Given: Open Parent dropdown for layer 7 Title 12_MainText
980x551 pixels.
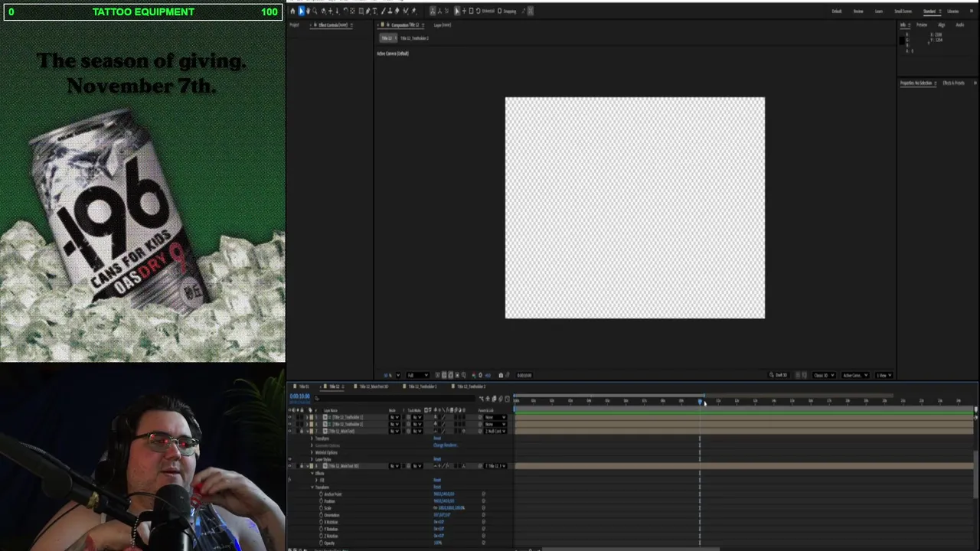Looking at the screenshot, I should (495, 431).
